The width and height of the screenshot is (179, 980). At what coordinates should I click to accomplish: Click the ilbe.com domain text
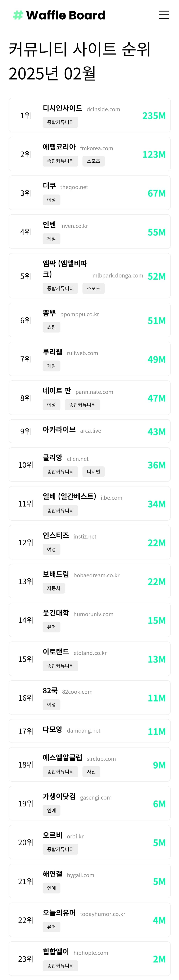tap(111, 498)
